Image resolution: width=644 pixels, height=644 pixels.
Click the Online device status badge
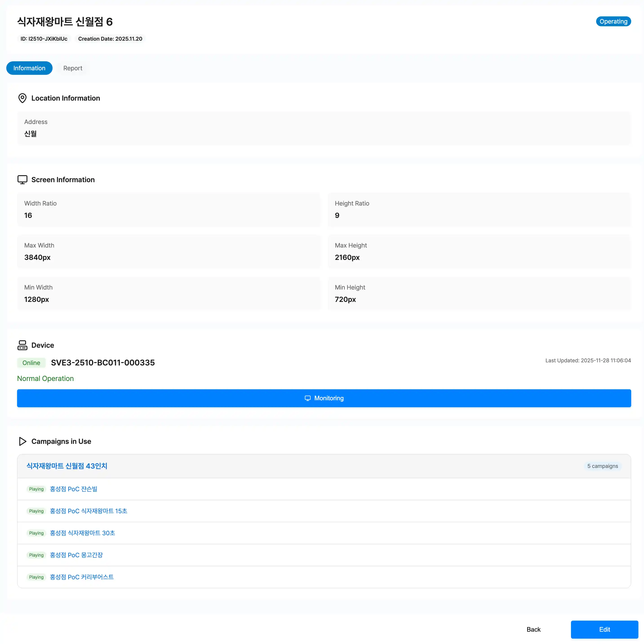(31, 363)
